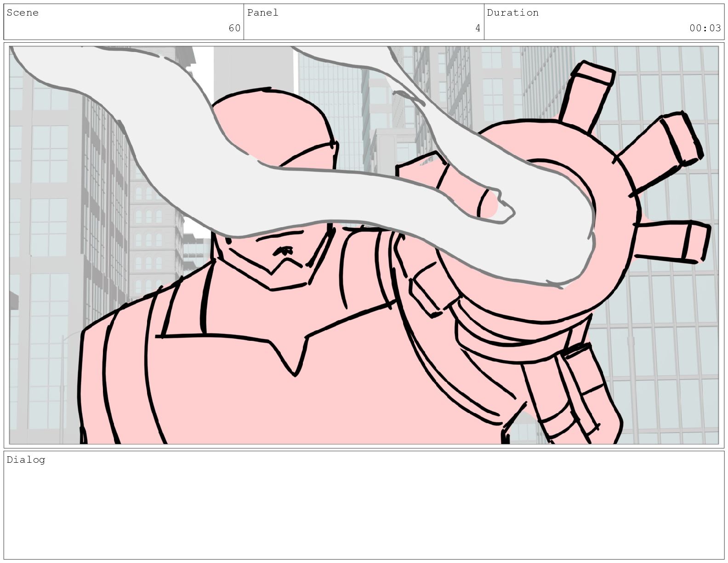Click the Duration header label
The height and width of the screenshot is (563, 728).
(x=512, y=13)
